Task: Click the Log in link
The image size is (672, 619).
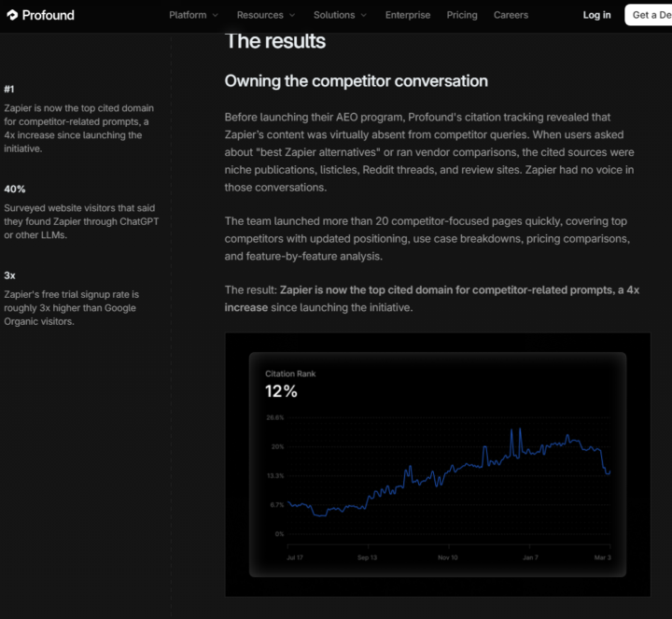Action: (596, 15)
